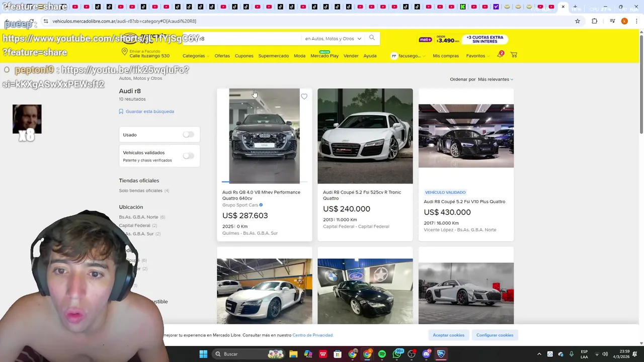Screen dimensions: 644x362
Task: Open Audi Rs Q8 4.0 V8 listing title
Action: (x=261, y=195)
